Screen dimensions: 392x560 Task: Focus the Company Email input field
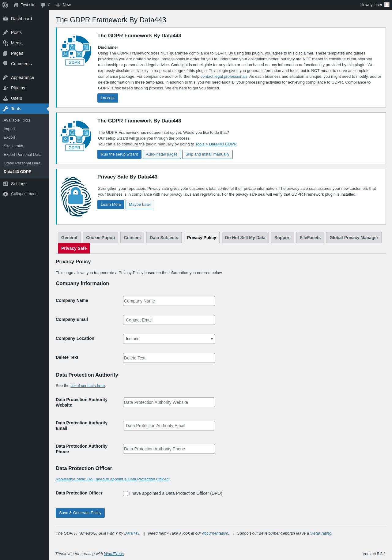tap(169, 320)
